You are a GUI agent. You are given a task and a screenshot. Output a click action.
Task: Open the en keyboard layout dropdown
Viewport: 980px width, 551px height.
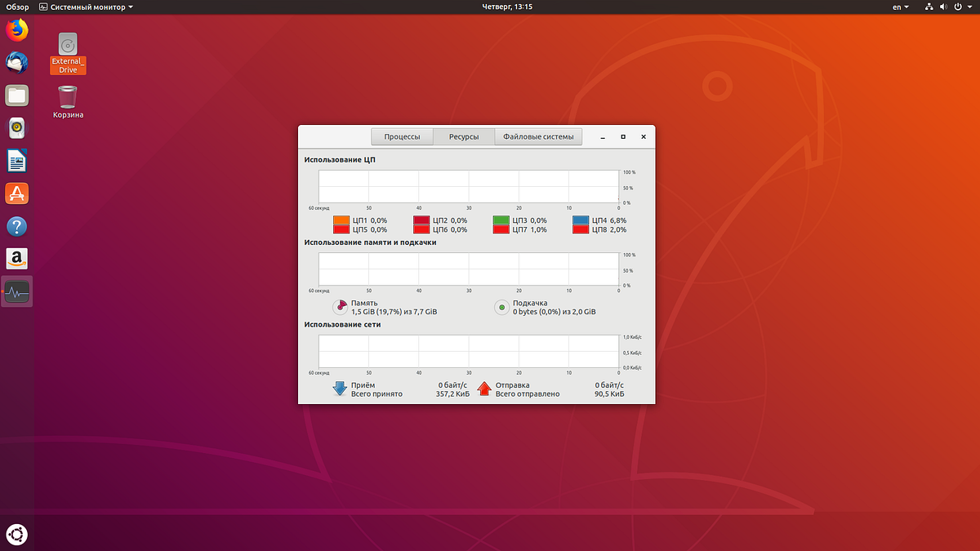coord(899,7)
